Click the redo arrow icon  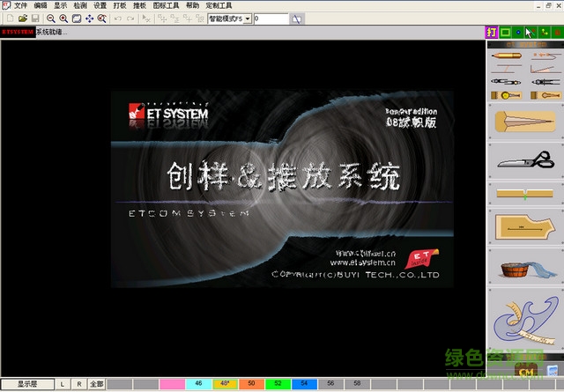[130, 18]
